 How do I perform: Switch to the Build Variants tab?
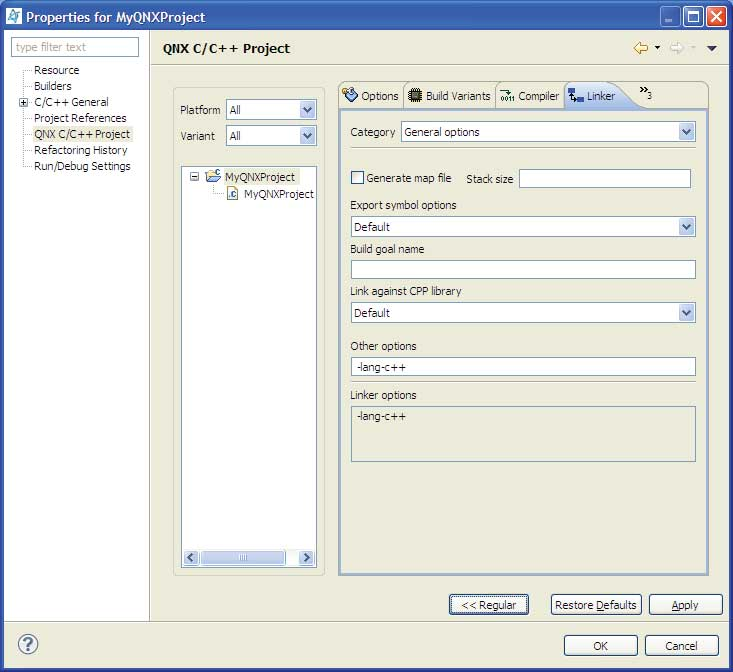tap(450, 96)
